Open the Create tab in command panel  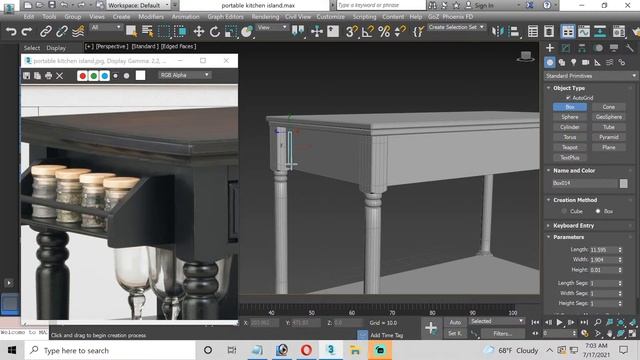coord(550,48)
